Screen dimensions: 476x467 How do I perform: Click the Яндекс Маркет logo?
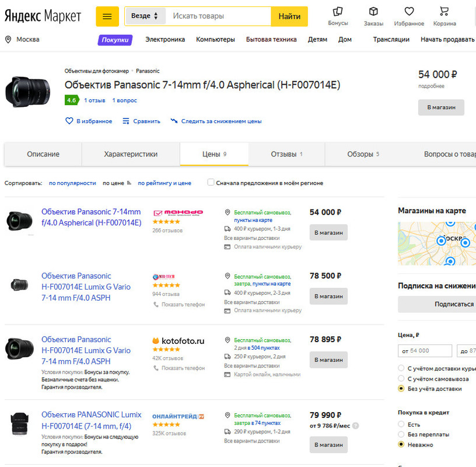tap(43, 16)
